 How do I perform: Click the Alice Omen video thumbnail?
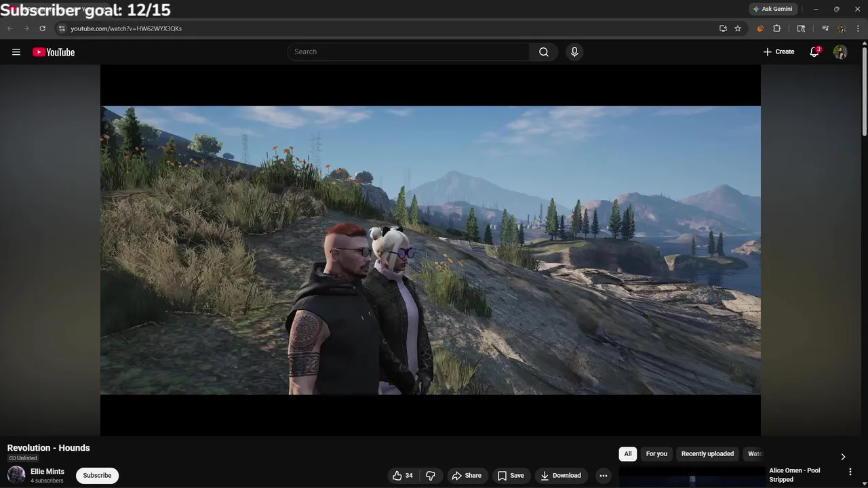point(692,477)
